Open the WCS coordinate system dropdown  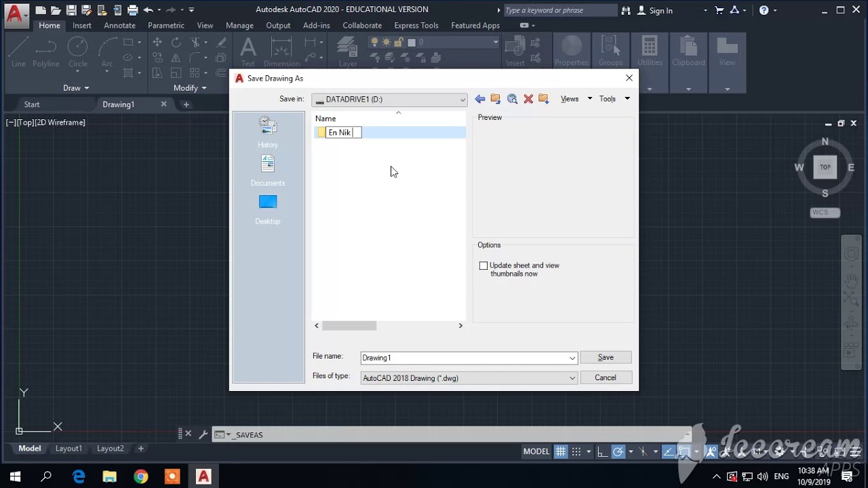coord(825,213)
